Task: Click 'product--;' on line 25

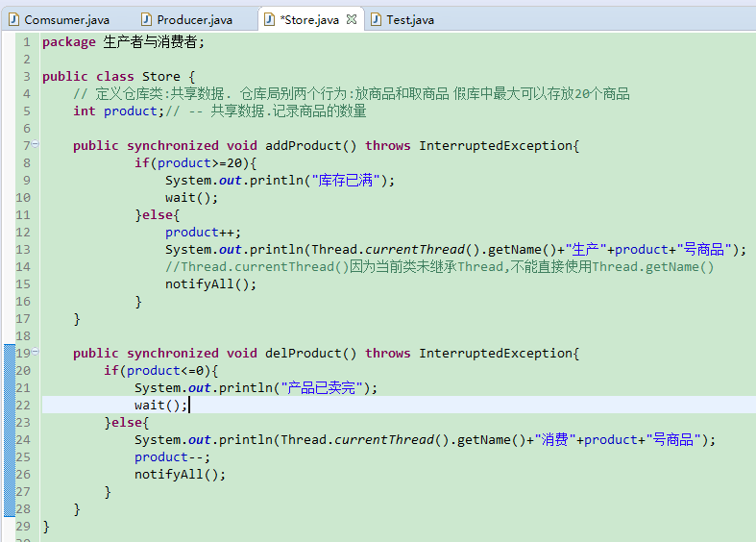Action: click(x=172, y=457)
